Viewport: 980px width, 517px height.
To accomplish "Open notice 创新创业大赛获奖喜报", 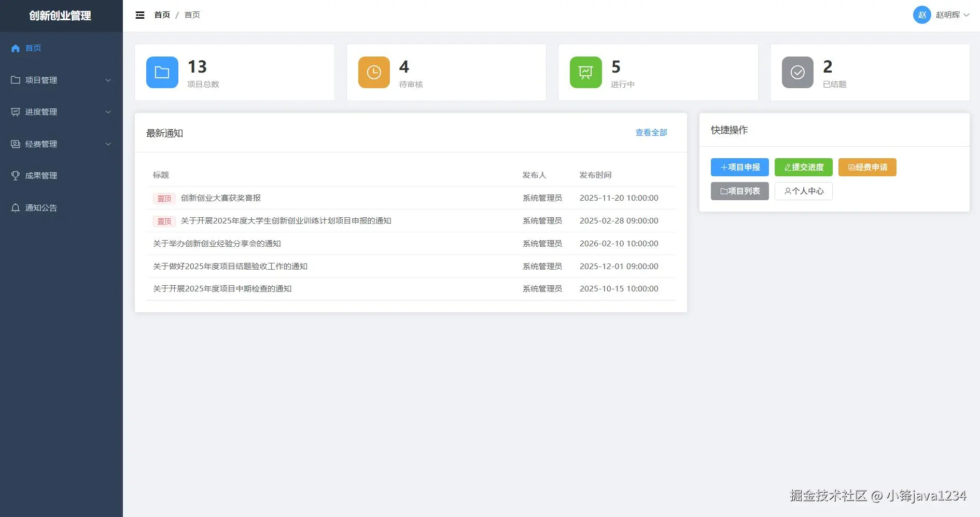I will tap(221, 198).
